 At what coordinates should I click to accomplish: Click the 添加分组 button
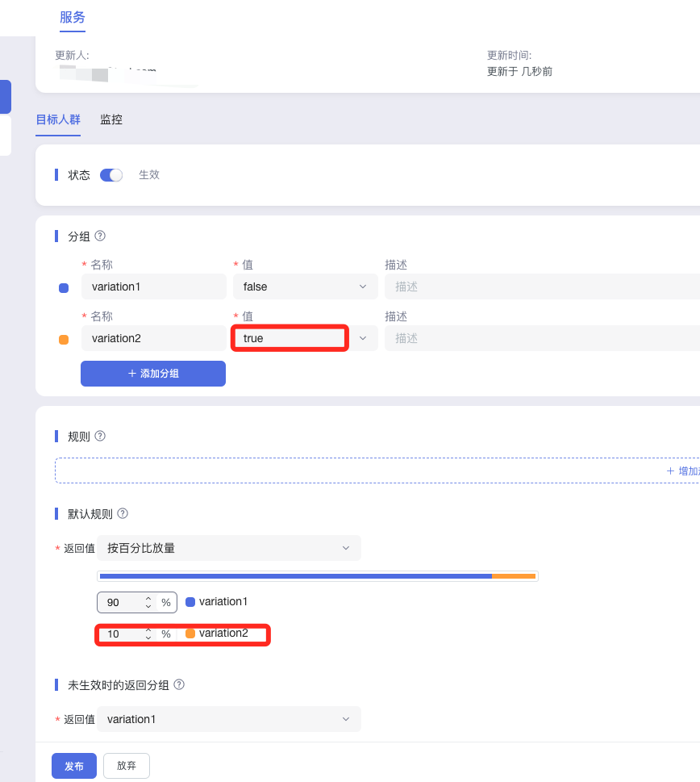153,374
